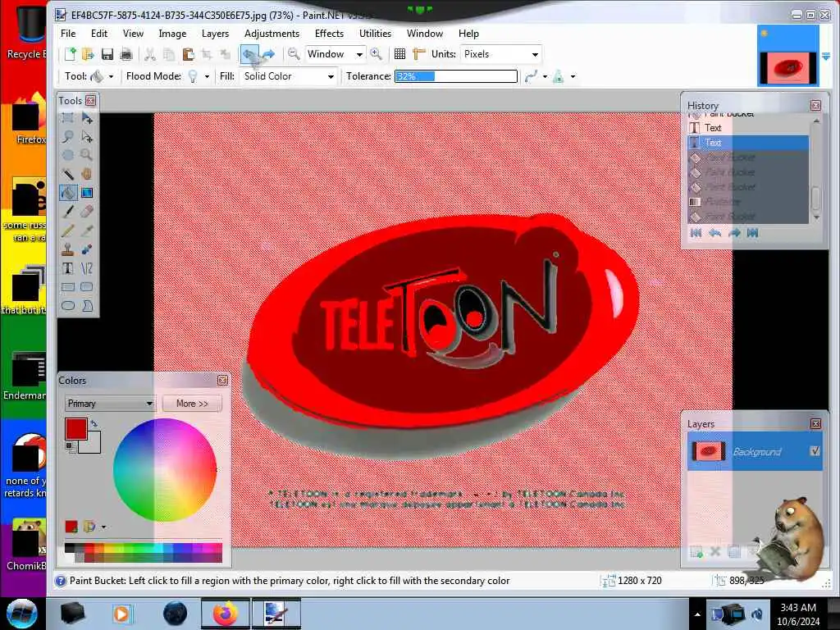Select the Line/Curve tool
Screen dimensions: 840x630
point(87,268)
